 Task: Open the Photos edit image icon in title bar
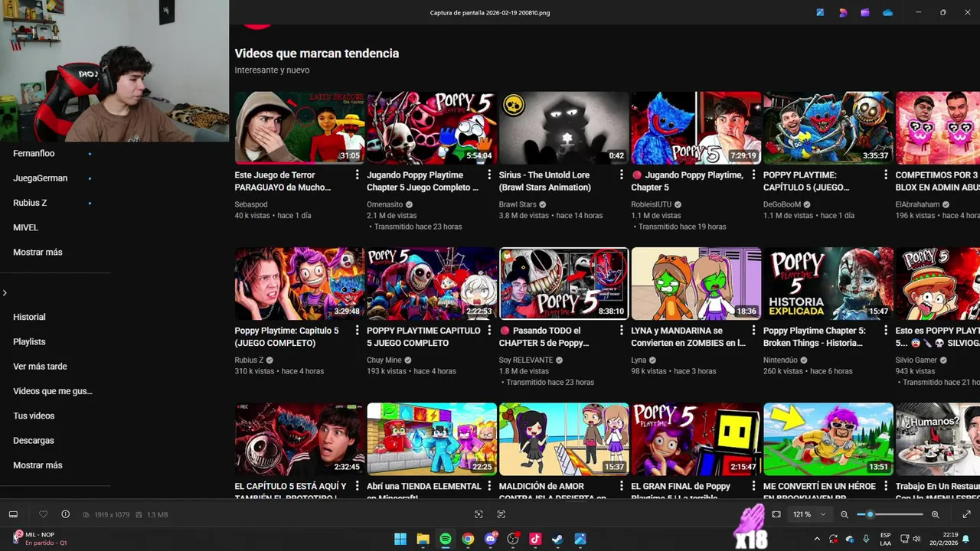pos(820,12)
